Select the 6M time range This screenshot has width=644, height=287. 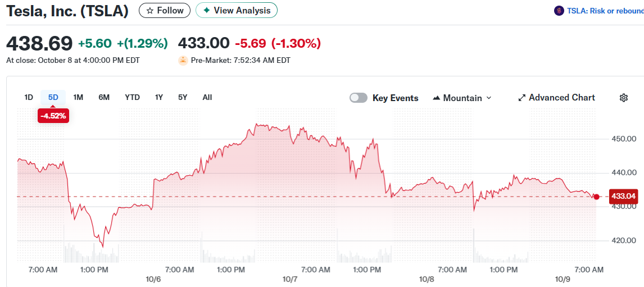tap(104, 97)
